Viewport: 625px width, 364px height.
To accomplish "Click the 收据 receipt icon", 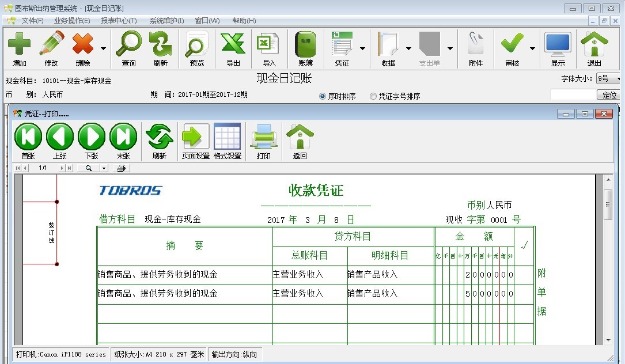I will point(388,44).
